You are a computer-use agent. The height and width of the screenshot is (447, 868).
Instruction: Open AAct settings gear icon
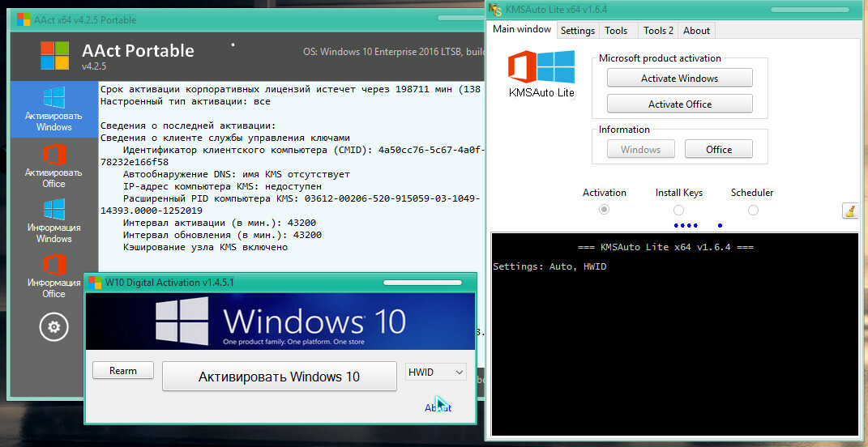[x=53, y=327]
